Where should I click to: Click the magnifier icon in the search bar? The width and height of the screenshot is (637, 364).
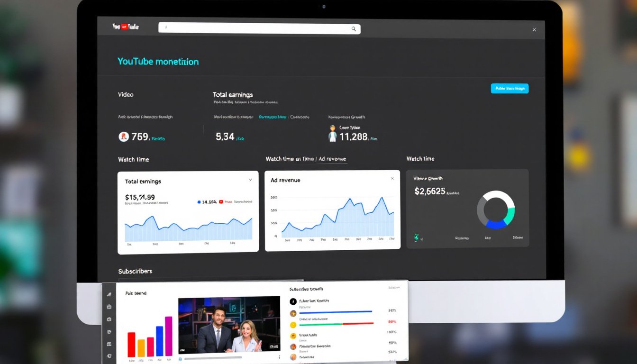click(x=354, y=29)
